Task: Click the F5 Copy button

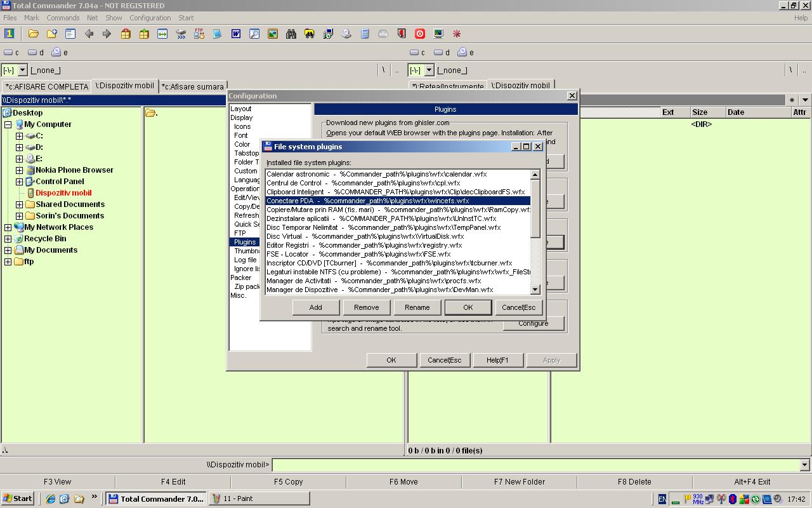Action: coord(289,482)
